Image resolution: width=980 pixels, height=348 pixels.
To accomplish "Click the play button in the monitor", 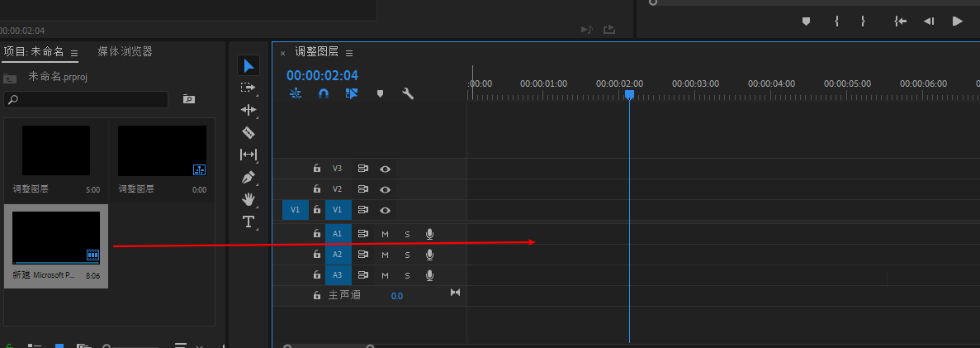I will pos(957,21).
